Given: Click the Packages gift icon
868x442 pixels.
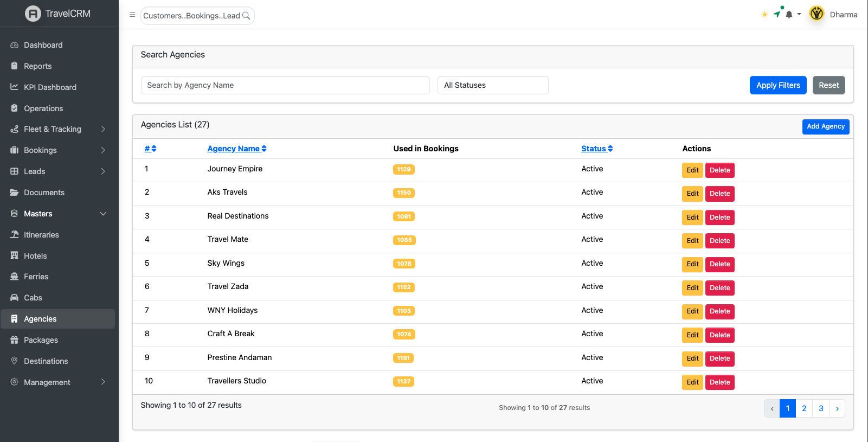Looking at the screenshot, I should (x=15, y=340).
